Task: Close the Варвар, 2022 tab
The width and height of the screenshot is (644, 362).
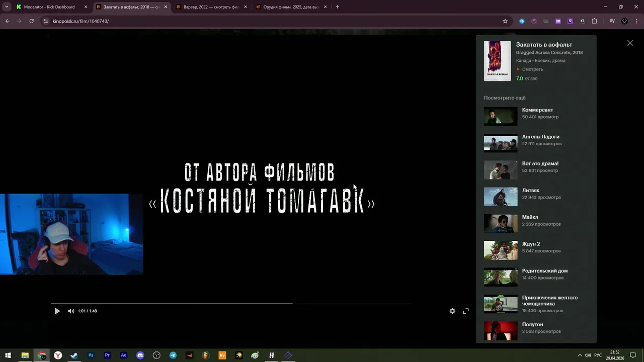Action: [246, 7]
